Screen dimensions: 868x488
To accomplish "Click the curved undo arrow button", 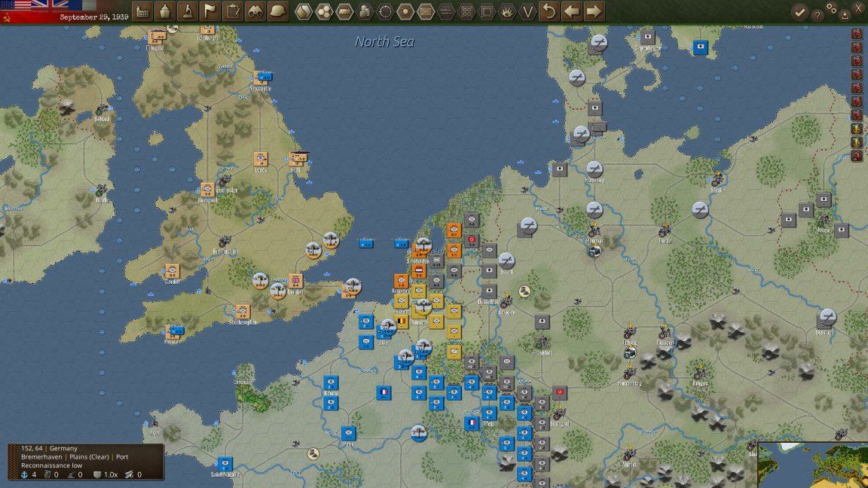I will 549,11.
